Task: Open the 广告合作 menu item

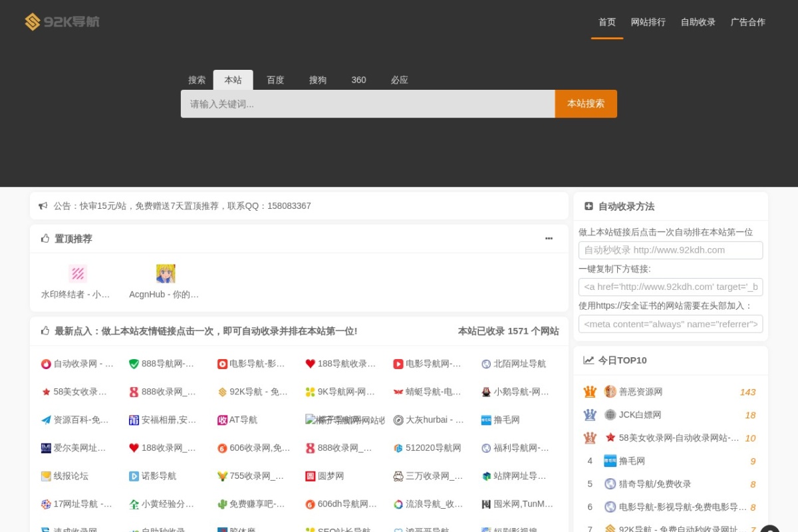Action: [x=747, y=22]
